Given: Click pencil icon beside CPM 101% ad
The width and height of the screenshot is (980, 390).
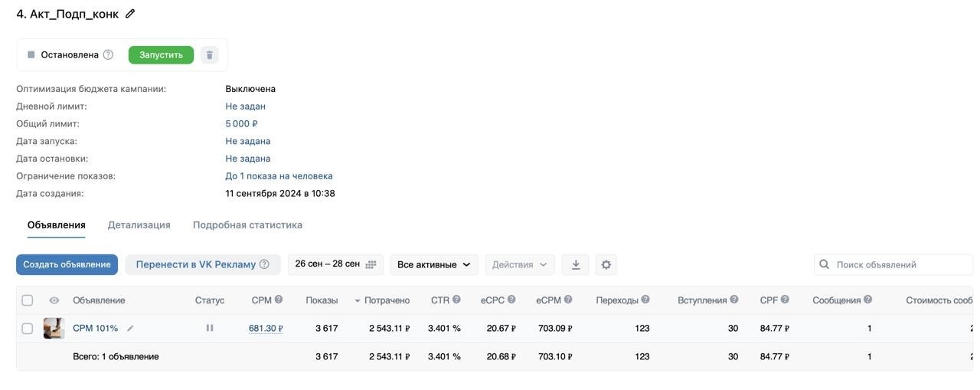Looking at the screenshot, I should (130, 328).
